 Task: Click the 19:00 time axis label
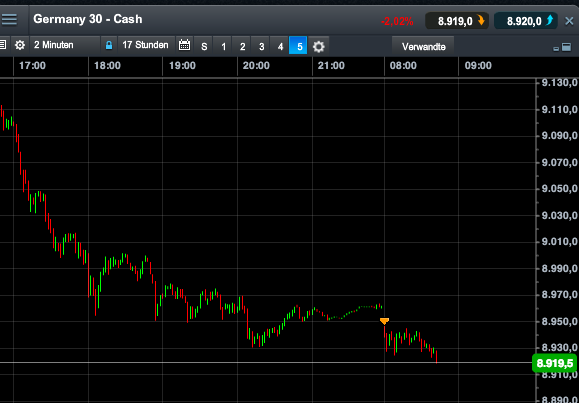click(x=182, y=66)
